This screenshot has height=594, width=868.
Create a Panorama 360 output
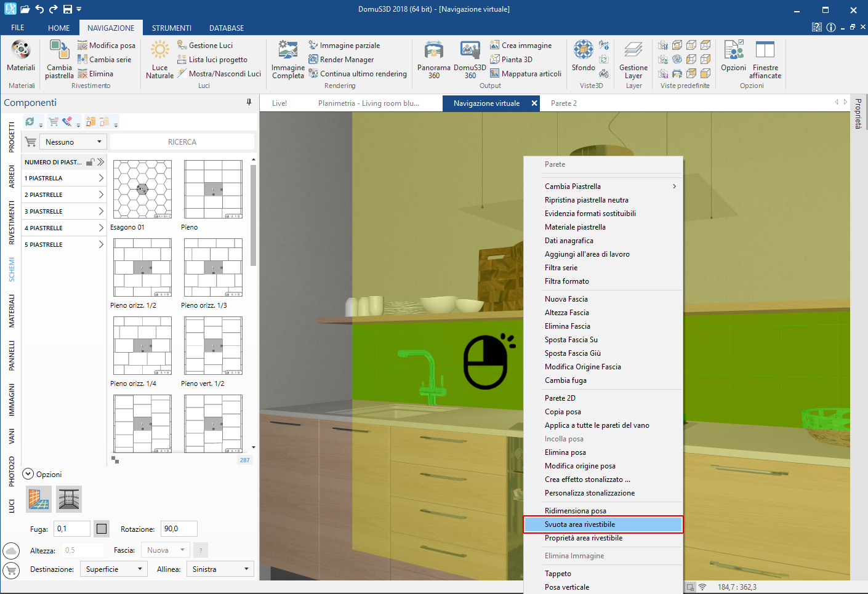pyautogui.click(x=434, y=59)
